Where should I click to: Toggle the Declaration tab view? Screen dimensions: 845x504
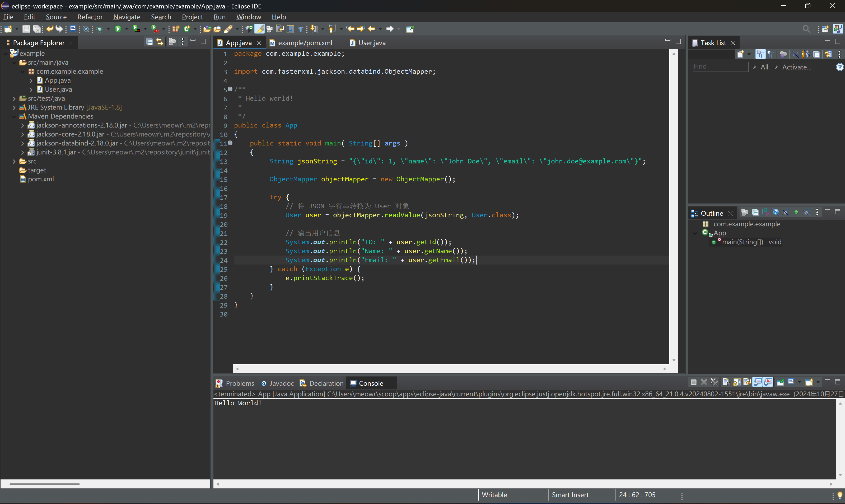(324, 383)
